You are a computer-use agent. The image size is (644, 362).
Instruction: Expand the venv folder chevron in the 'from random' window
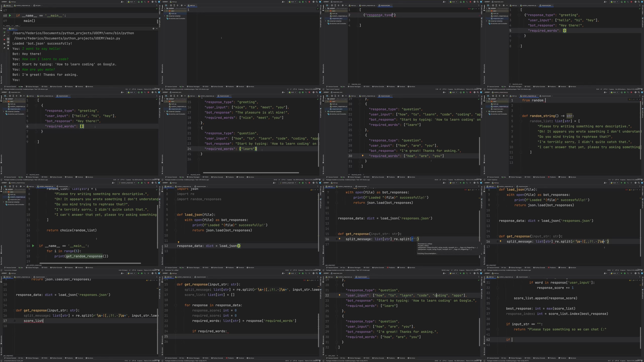click(489, 101)
